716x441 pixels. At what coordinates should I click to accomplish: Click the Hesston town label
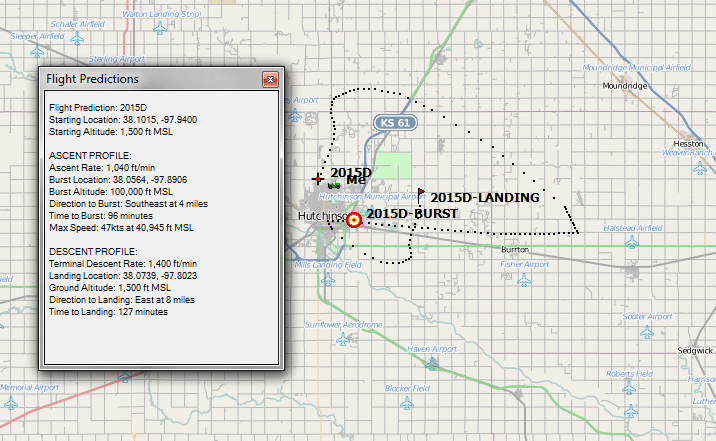tap(688, 144)
